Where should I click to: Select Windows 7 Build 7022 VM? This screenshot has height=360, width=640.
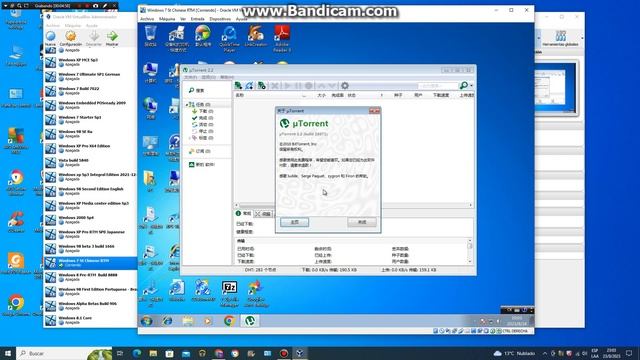pos(90,91)
